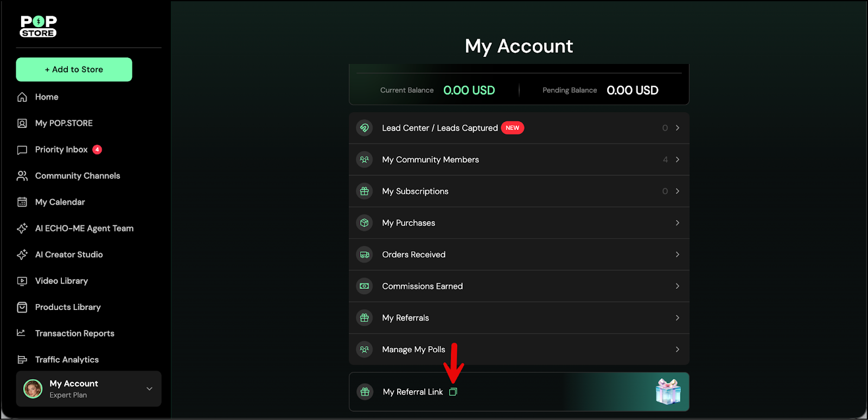This screenshot has height=420, width=868.
Task: Open AI ECHO-ME Agent Team
Action: point(84,228)
